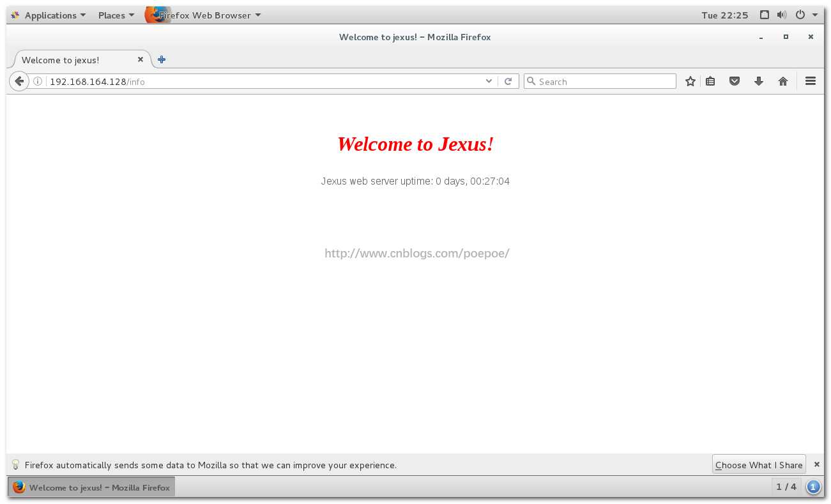Reload the current page
The image size is (831, 504).
508,81
